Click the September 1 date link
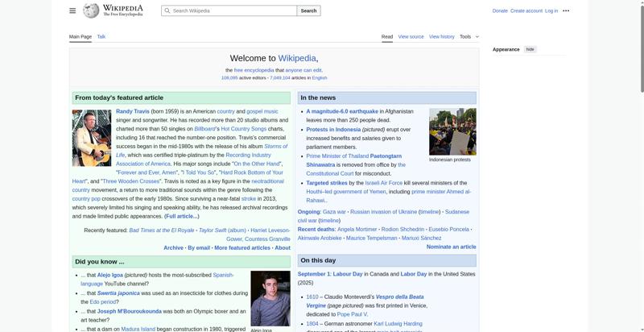644x332 pixels. click(x=314, y=274)
